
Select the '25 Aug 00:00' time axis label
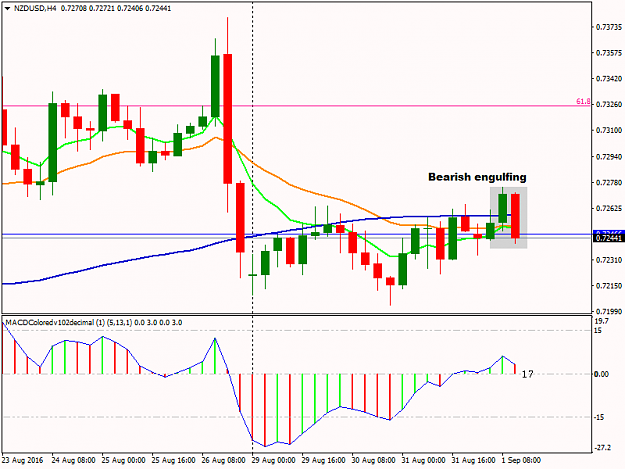pos(123,460)
